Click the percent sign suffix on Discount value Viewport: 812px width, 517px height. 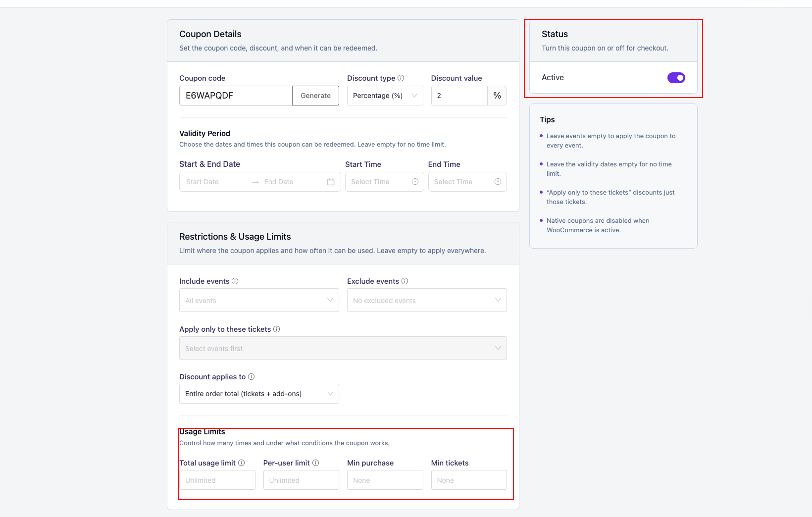(x=497, y=96)
